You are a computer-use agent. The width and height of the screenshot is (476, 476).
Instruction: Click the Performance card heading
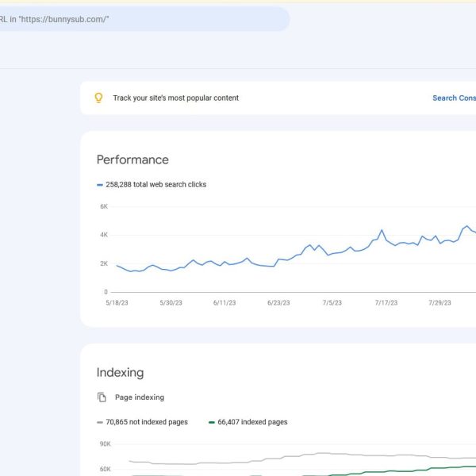pos(132,159)
